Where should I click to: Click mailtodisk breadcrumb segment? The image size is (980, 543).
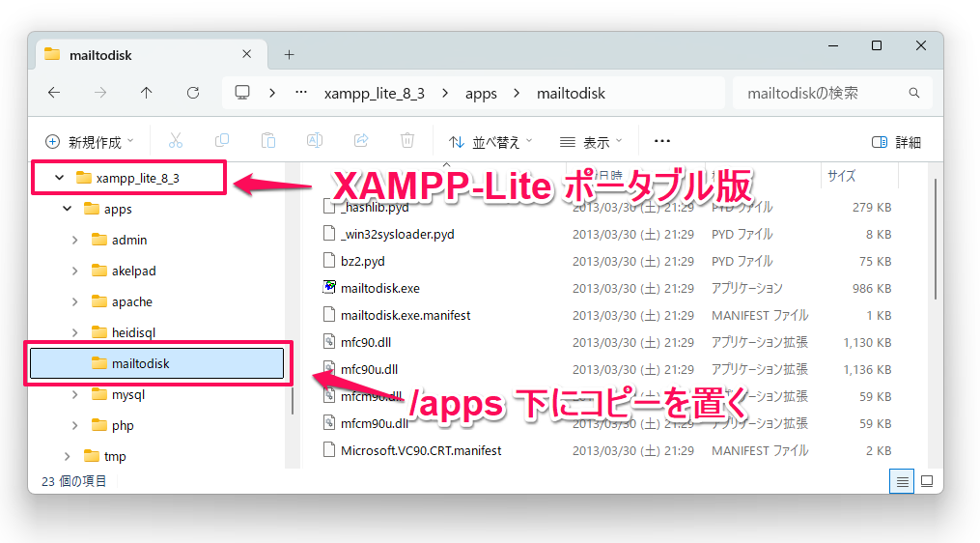571,93
